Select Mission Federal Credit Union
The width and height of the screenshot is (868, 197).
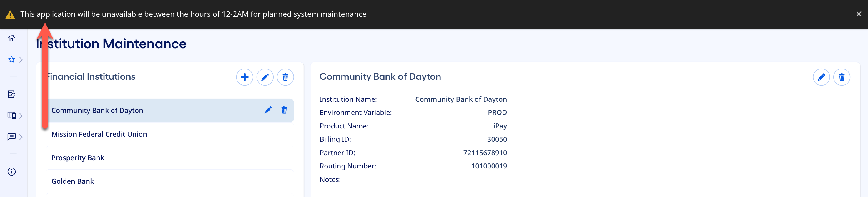click(x=99, y=134)
